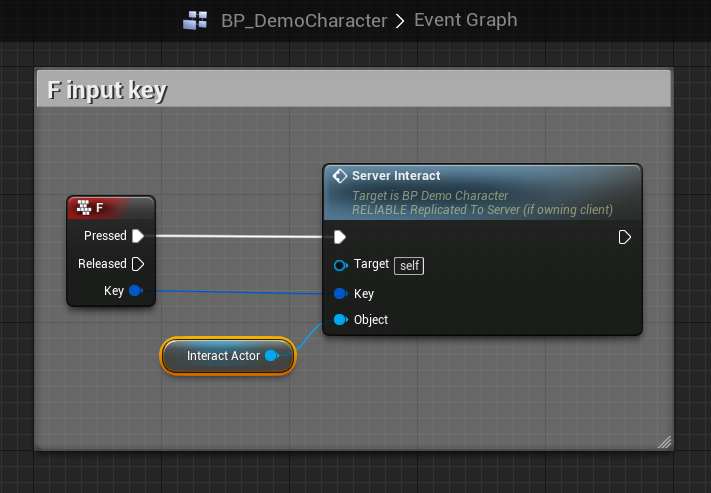Click the self value box on Target
This screenshot has width=711, height=493.
[x=408, y=265]
